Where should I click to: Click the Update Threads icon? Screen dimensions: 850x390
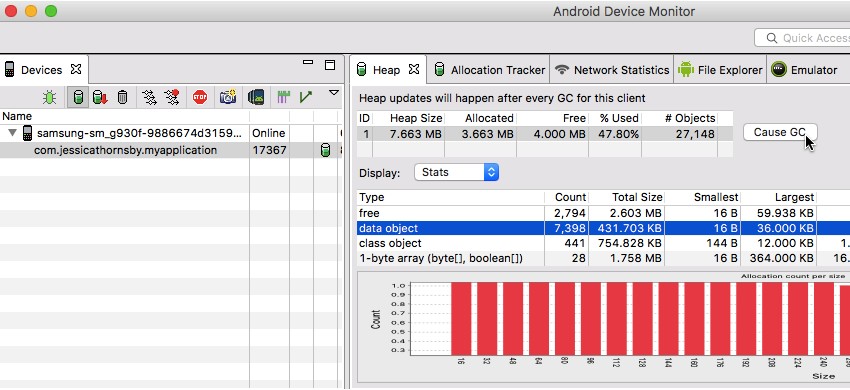(x=149, y=97)
